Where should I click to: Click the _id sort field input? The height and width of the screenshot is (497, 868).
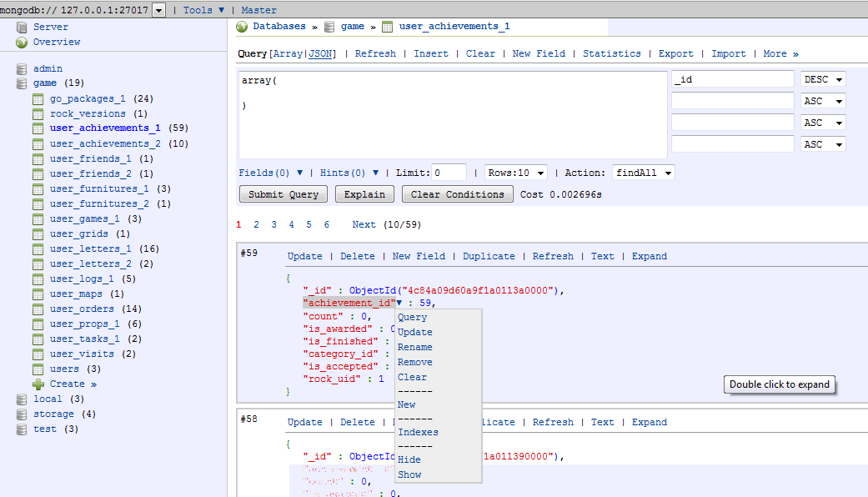tap(733, 79)
